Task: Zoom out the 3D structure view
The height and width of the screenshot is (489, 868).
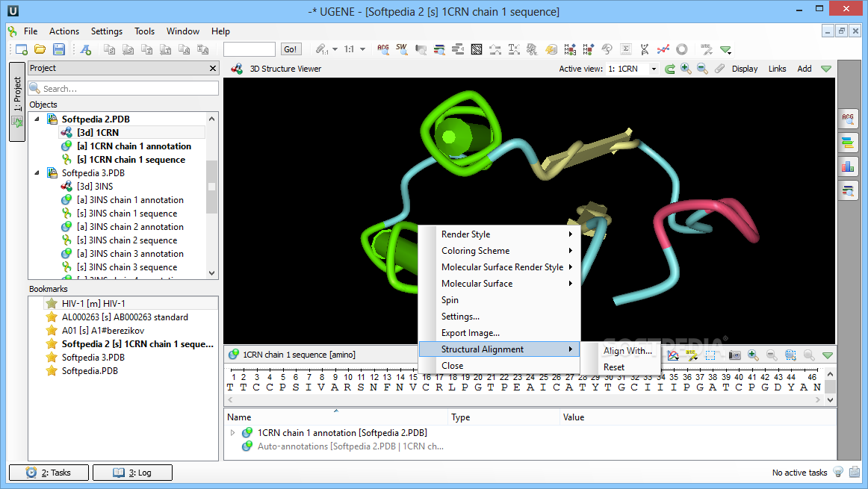Action: [x=702, y=69]
